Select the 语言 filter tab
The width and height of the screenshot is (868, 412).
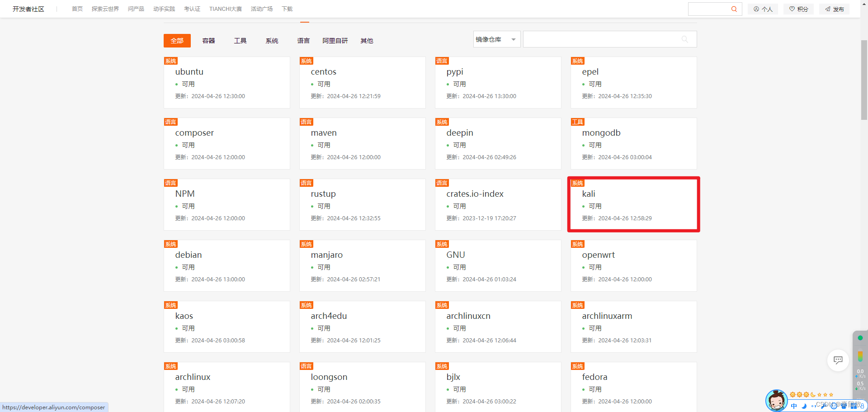click(303, 41)
